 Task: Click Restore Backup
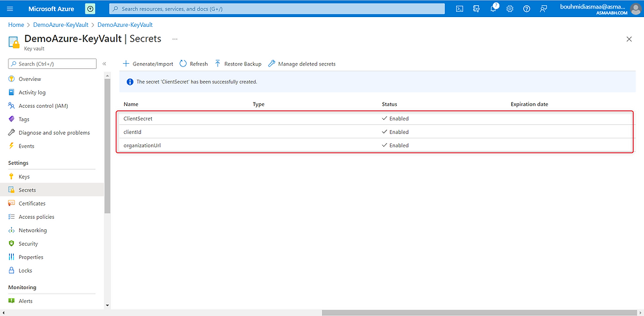pos(238,64)
